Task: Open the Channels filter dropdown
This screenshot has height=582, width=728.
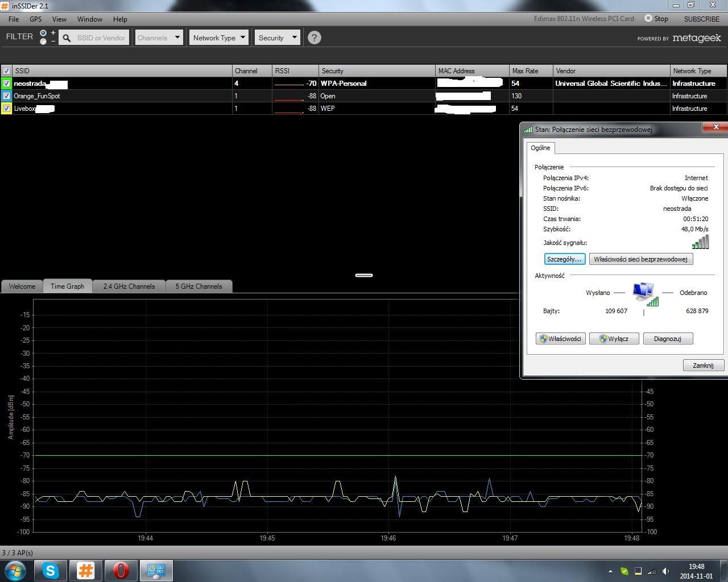Action: 159,38
